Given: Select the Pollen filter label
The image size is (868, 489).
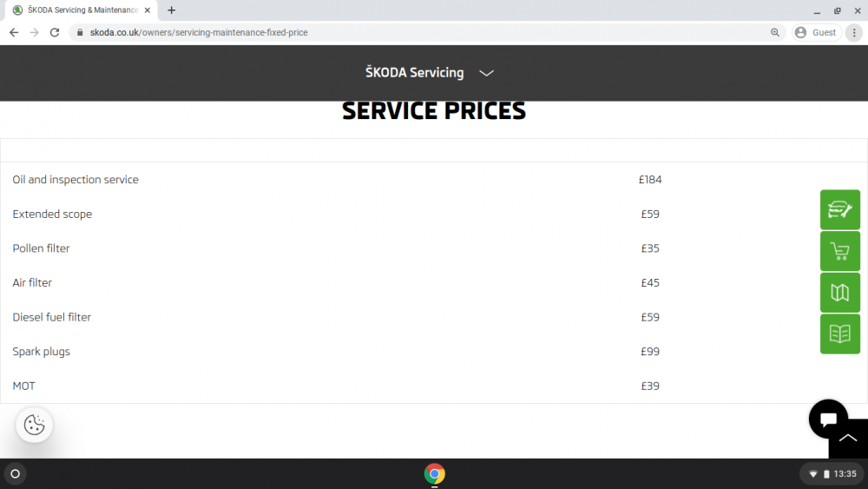Looking at the screenshot, I should click(41, 248).
